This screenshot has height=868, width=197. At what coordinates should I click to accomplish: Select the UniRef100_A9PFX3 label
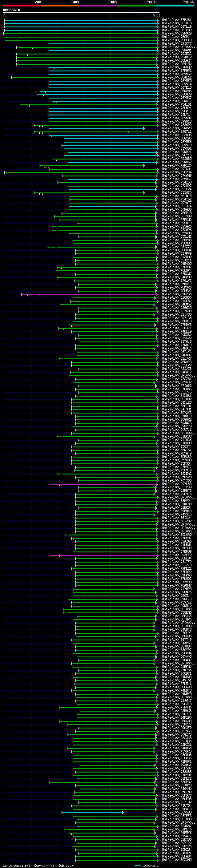[x=177, y=40]
